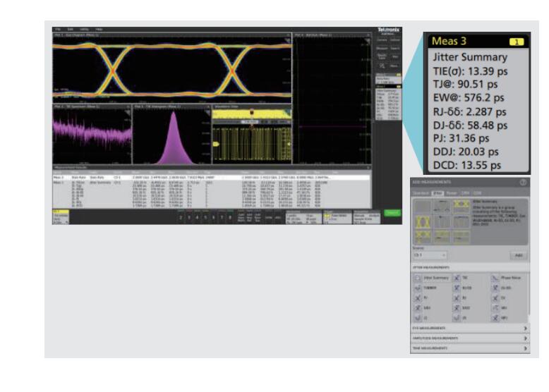Image resolution: width=549 pixels, height=392 pixels.
Task: Expand Amplitude Measurements section
Action: pos(470,338)
